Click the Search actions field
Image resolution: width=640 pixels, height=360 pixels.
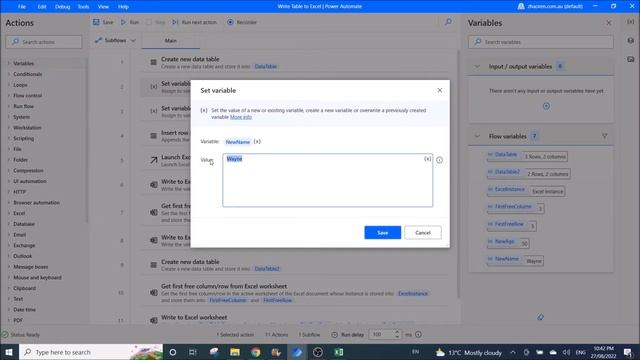click(44, 42)
